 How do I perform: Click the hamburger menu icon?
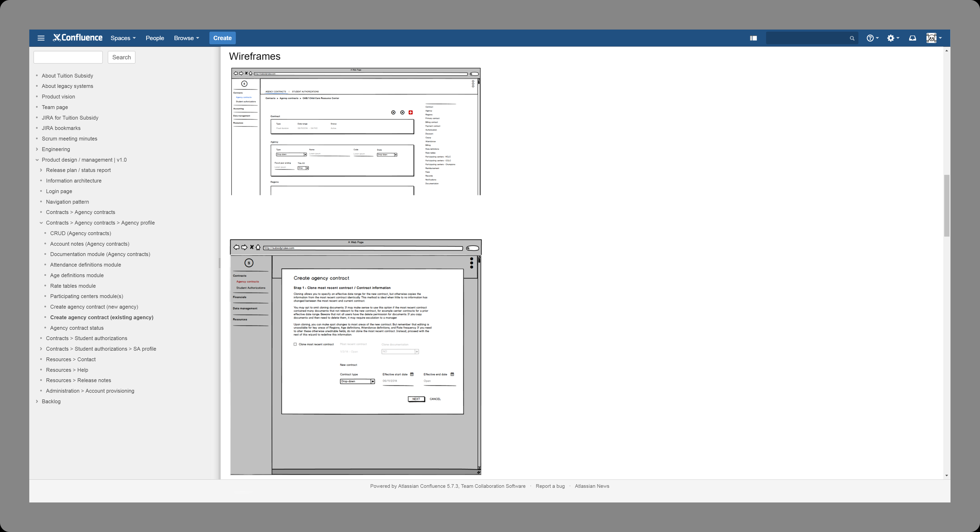(x=41, y=38)
